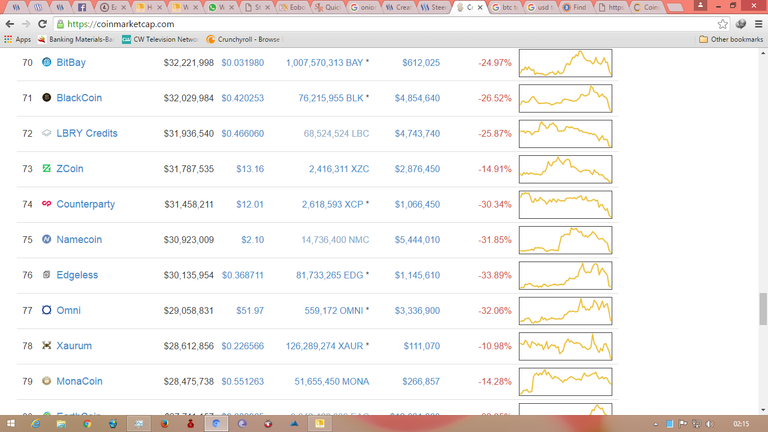Click the LBRY Credits logo icon
This screenshot has width=768, height=432.
click(47, 133)
